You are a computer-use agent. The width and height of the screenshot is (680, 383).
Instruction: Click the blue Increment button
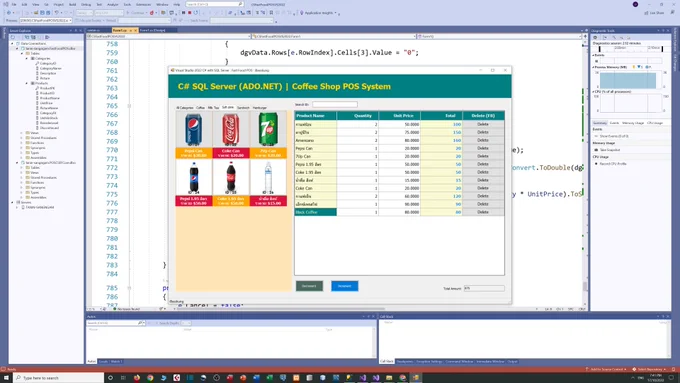345,286
